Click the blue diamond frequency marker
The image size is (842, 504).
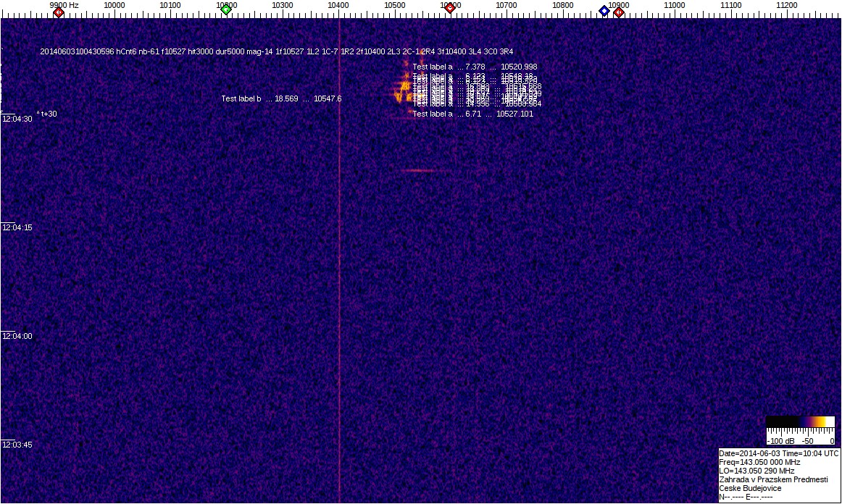(604, 10)
